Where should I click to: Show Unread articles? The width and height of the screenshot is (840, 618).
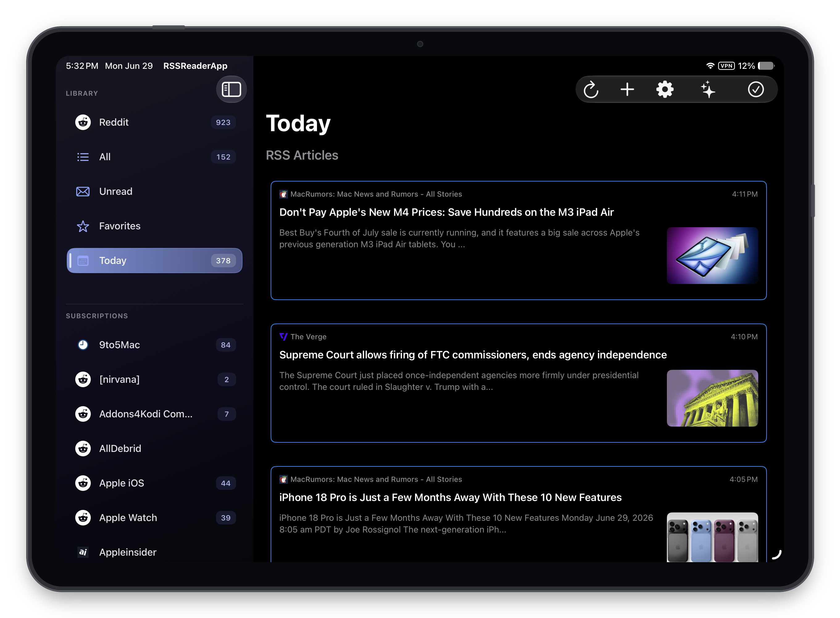(155, 191)
